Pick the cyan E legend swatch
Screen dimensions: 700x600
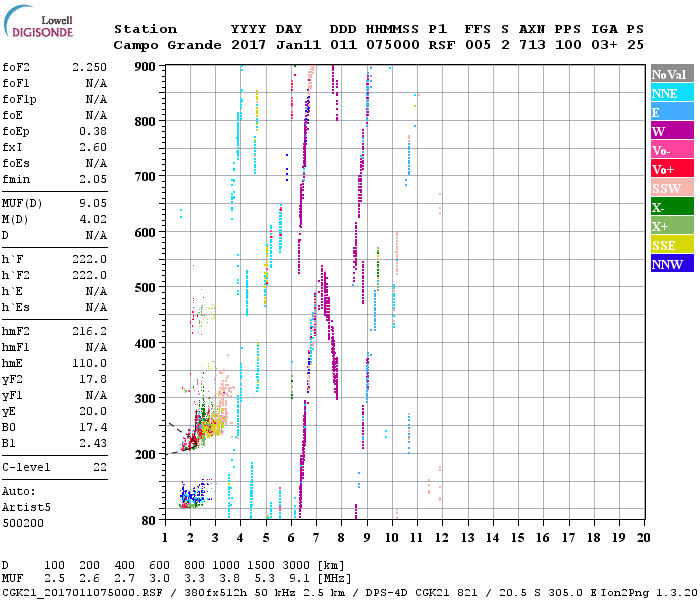(x=672, y=112)
